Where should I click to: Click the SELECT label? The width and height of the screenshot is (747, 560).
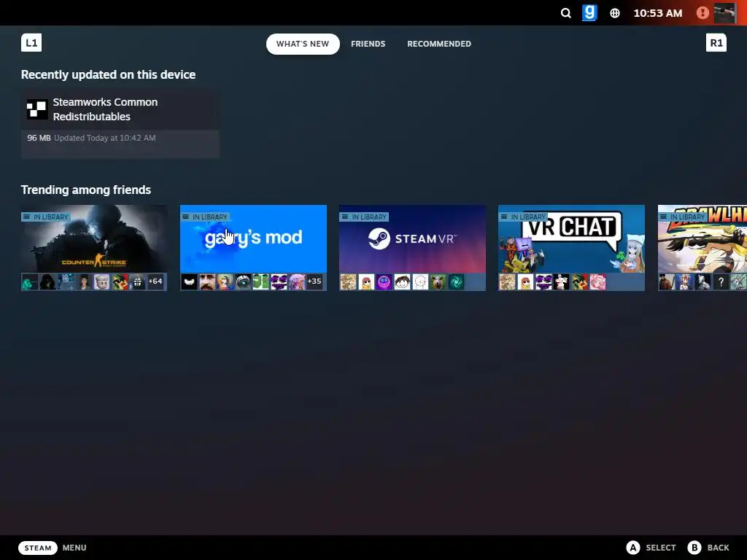661,548
